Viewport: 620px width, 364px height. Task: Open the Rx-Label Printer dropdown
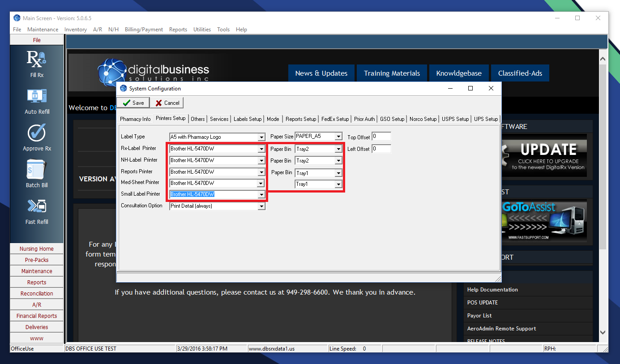click(261, 149)
